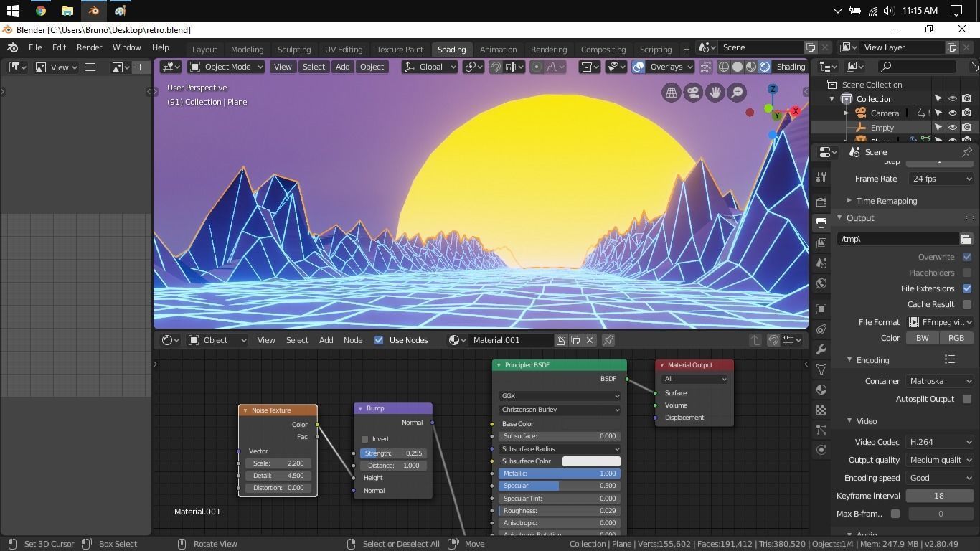Viewport: 980px width, 551px height.
Task: Hide the Camera object in viewport
Action: point(953,113)
